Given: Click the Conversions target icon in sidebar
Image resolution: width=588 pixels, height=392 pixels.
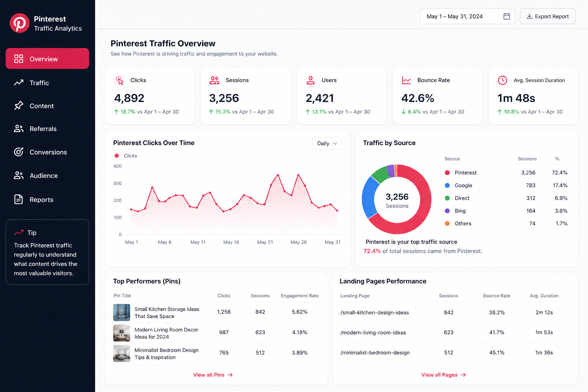Looking at the screenshot, I should point(19,152).
